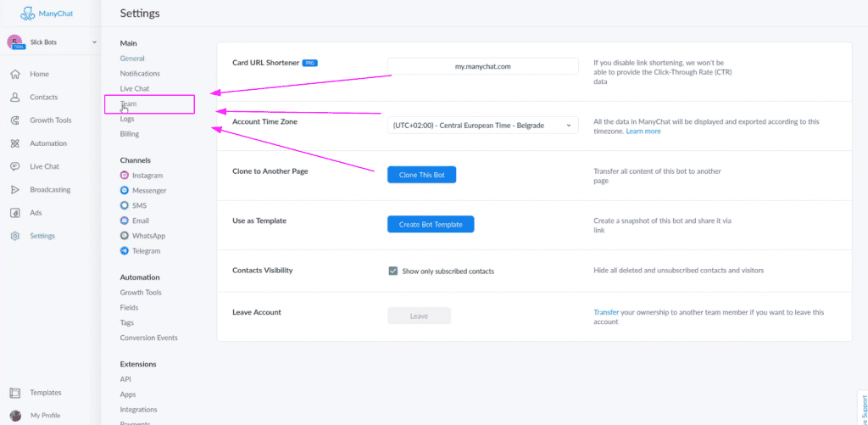Click the Automation icon in sidebar
This screenshot has height=425, width=868.
pyautogui.click(x=15, y=143)
